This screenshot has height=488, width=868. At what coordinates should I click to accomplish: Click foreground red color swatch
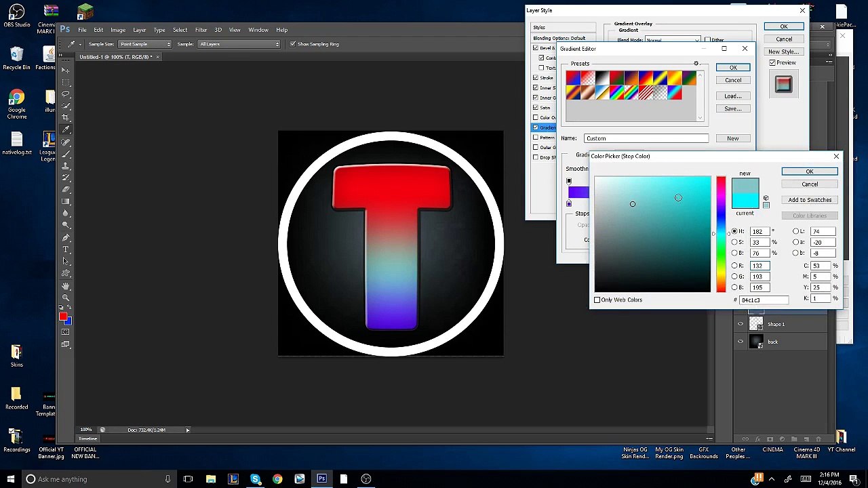click(63, 317)
